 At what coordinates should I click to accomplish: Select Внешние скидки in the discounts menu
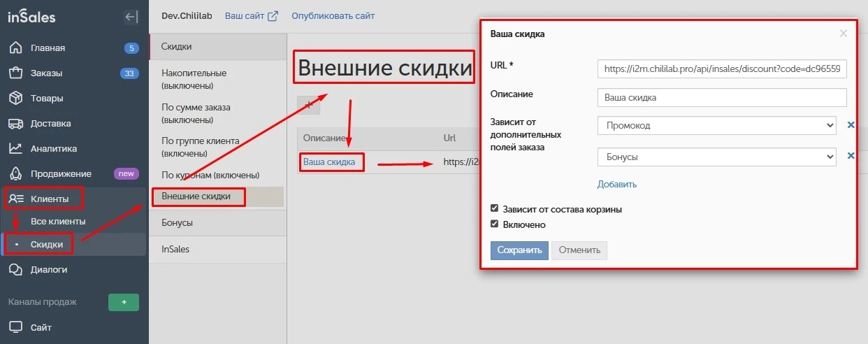[x=196, y=196]
